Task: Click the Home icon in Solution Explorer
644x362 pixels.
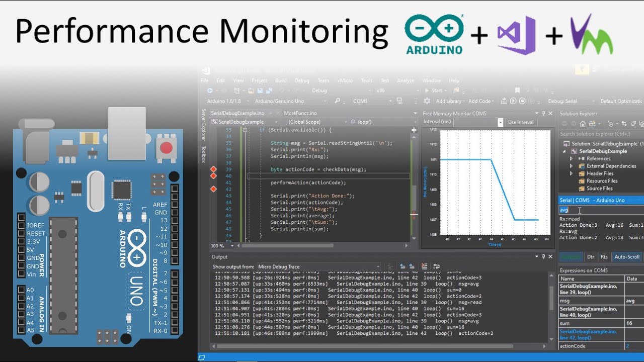Action: [x=583, y=124]
